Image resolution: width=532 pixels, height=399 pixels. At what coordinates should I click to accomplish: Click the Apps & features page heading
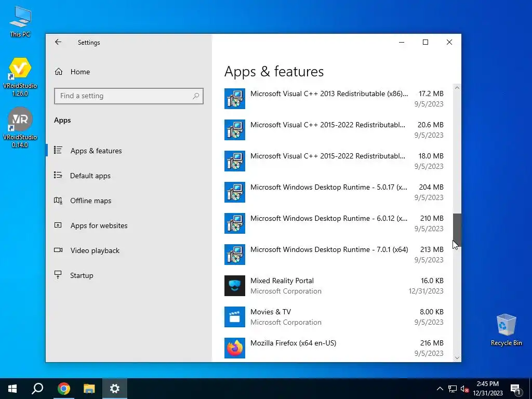[x=274, y=72]
